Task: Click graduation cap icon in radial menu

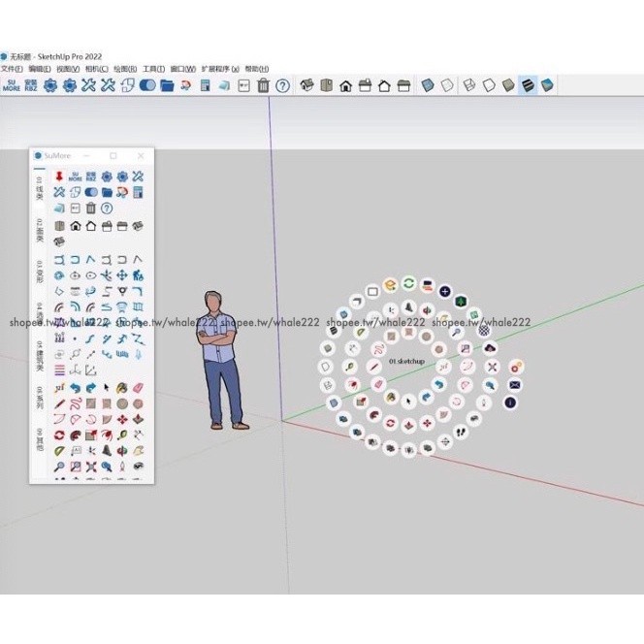Action: (x=390, y=285)
